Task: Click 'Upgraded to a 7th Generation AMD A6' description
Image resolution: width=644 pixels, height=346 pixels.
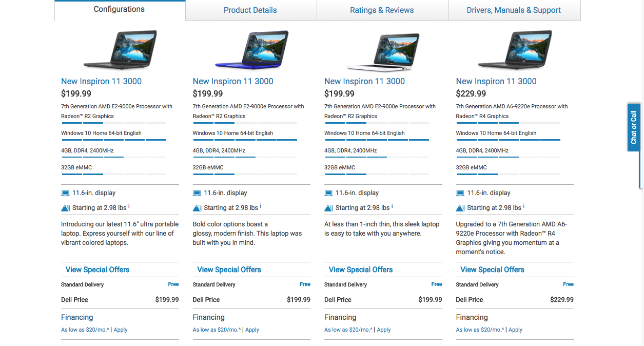Action: pyautogui.click(x=512, y=238)
